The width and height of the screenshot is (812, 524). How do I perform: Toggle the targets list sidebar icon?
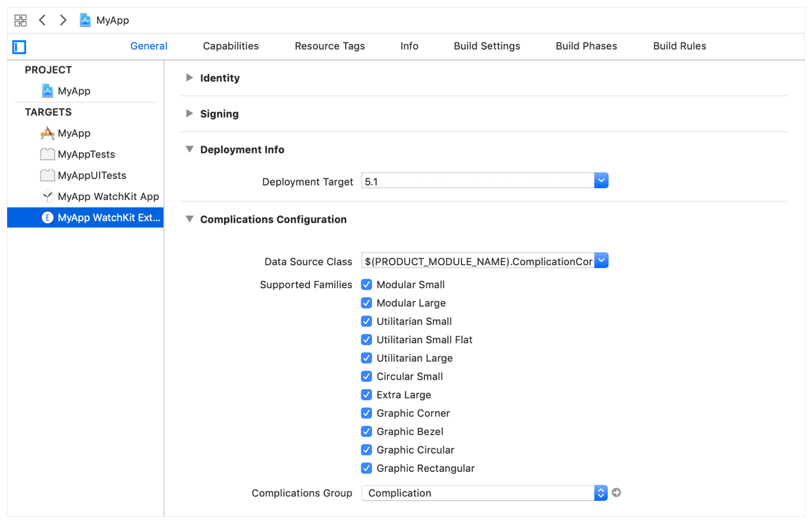(x=19, y=47)
